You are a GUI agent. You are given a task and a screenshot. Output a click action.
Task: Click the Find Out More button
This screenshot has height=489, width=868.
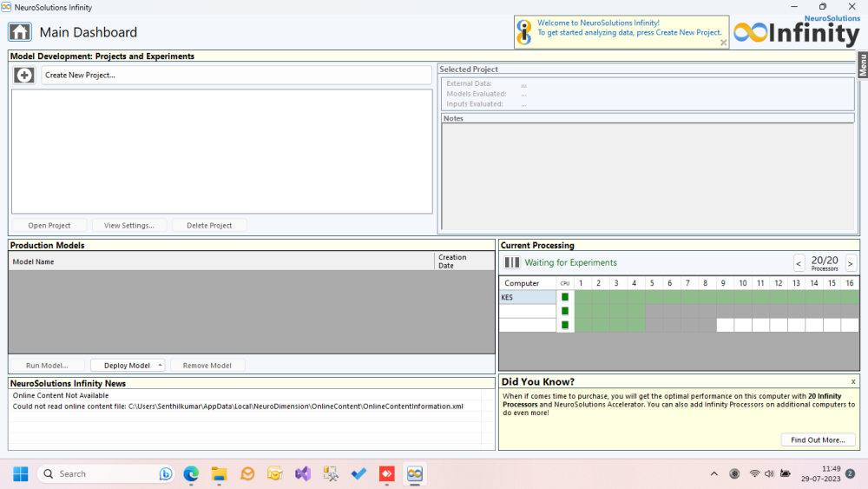[818, 440]
